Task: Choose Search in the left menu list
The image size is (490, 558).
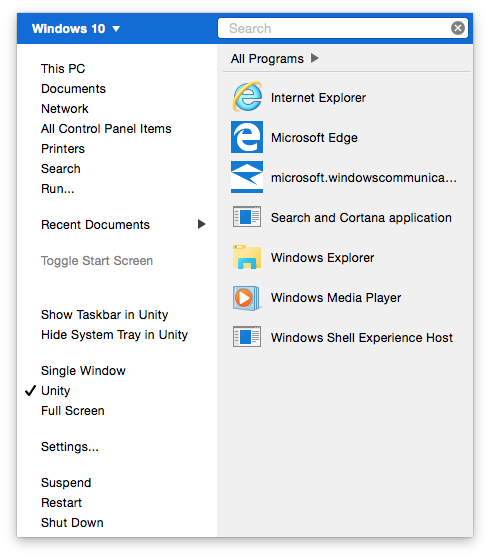Action: click(60, 168)
